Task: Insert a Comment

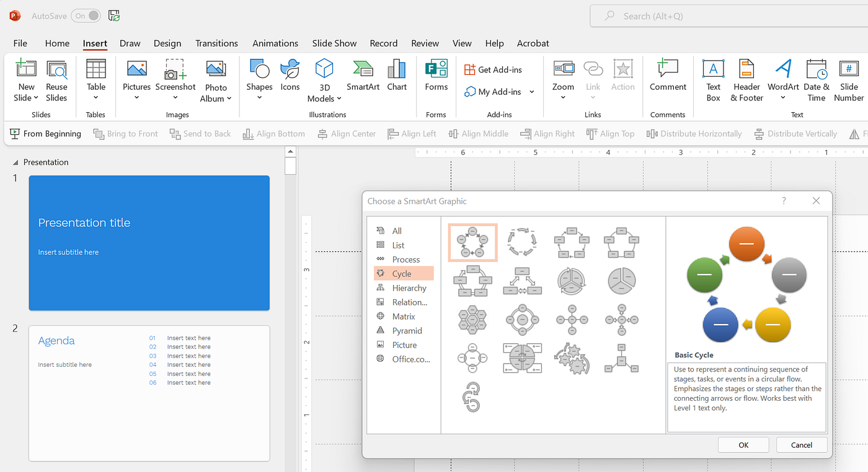Action: point(668,76)
